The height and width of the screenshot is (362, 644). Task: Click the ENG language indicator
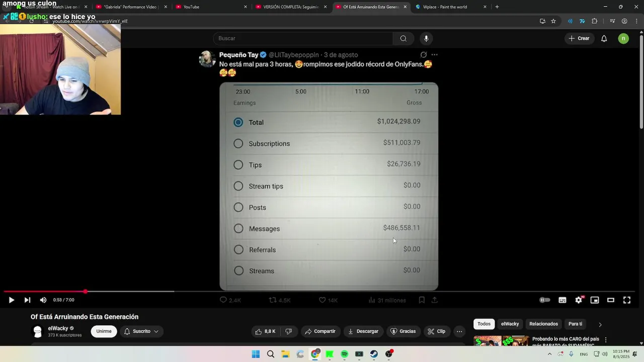pos(584,354)
